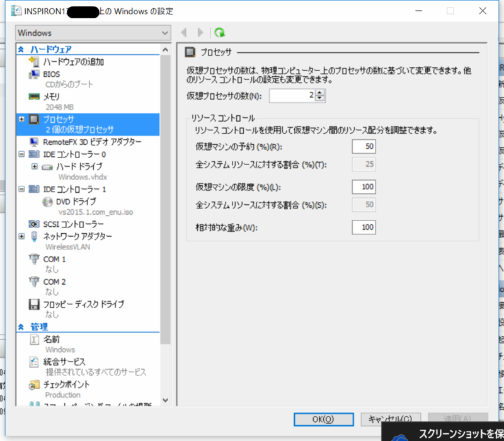The width and height of the screenshot is (504, 441).
Task: Click the 仮想マシンの予約 (%) field
Action: point(364,147)
